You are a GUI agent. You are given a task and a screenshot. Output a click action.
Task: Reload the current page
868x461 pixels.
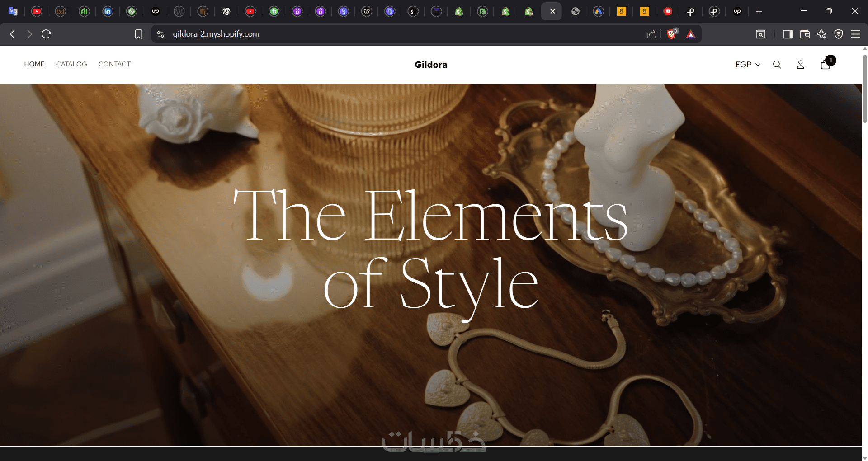[x=46, y=34]
